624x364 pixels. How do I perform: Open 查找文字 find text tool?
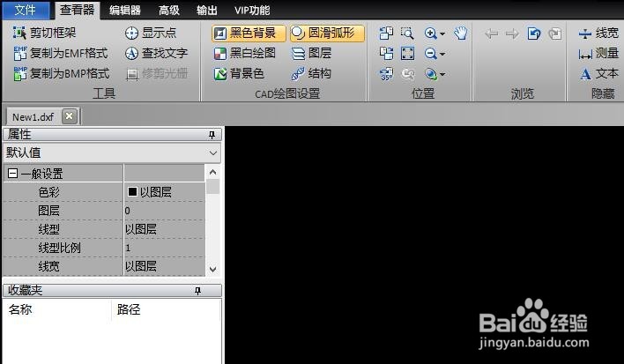coord(156,53)
